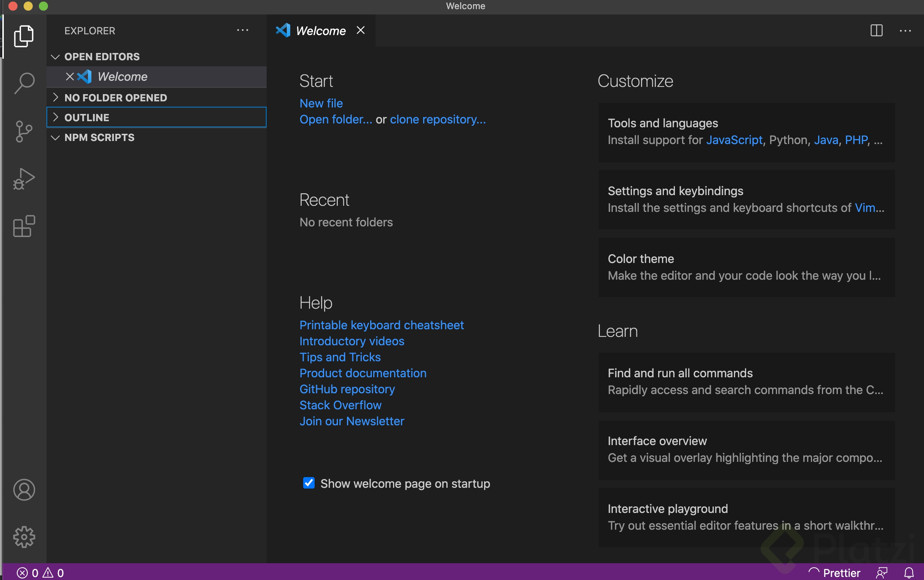
Task: Expand the No Folder Opened section
Action: pyautogui.click(x=157, y=98)
